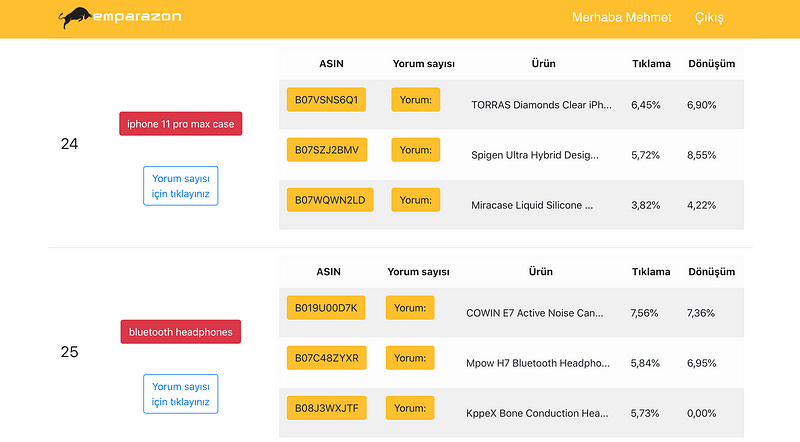Viewport: 800px width, 442px height.
Task: Select product text TORRAS Diamonds Clear iPh...
Action: click(541, 105)
